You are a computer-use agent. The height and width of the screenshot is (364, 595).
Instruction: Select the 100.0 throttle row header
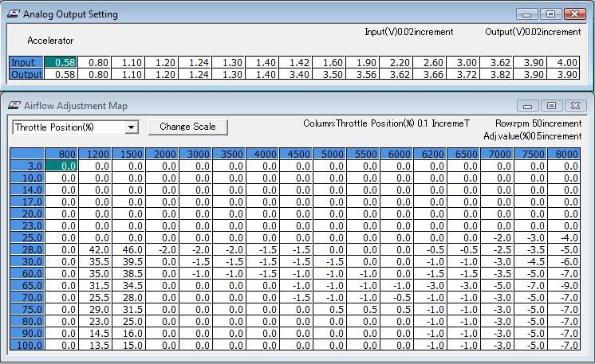[27, 345]
